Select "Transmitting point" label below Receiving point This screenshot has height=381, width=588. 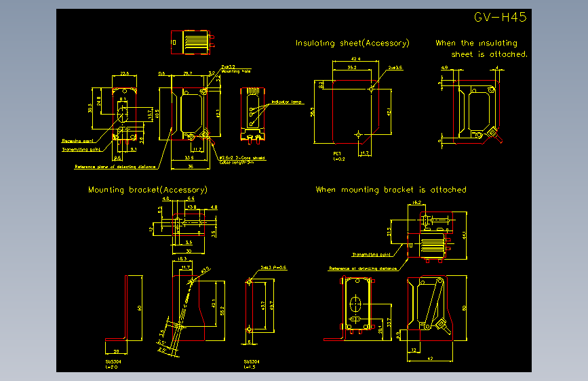click(81, 149)
